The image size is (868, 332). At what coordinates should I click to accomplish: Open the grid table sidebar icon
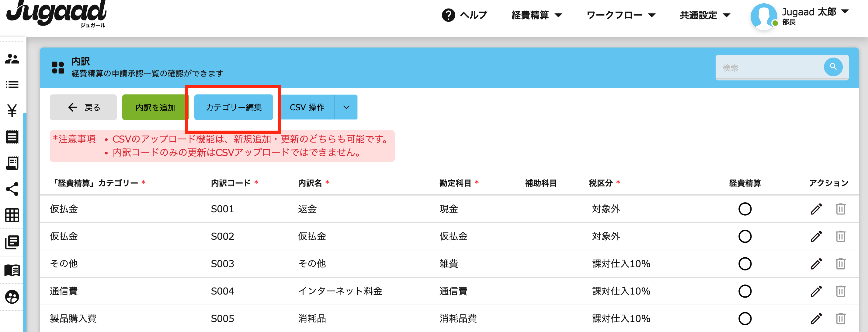tap(12, 215)
